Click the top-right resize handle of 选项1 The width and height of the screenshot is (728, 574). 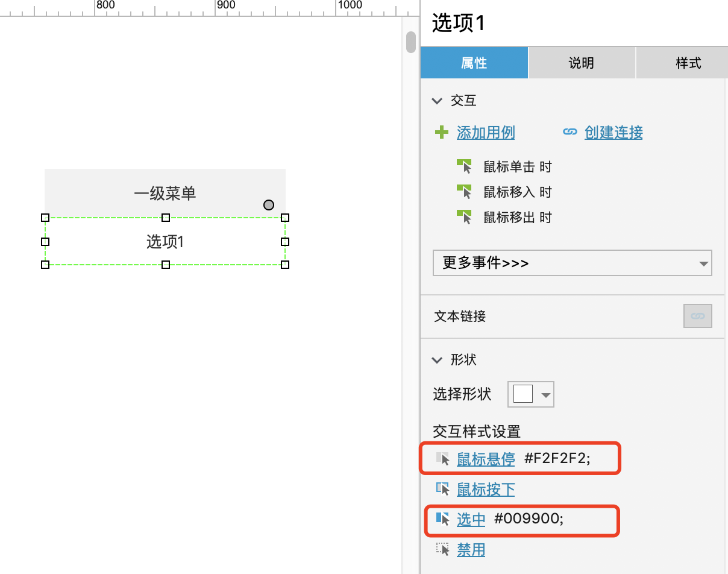[x=286, y=218]
